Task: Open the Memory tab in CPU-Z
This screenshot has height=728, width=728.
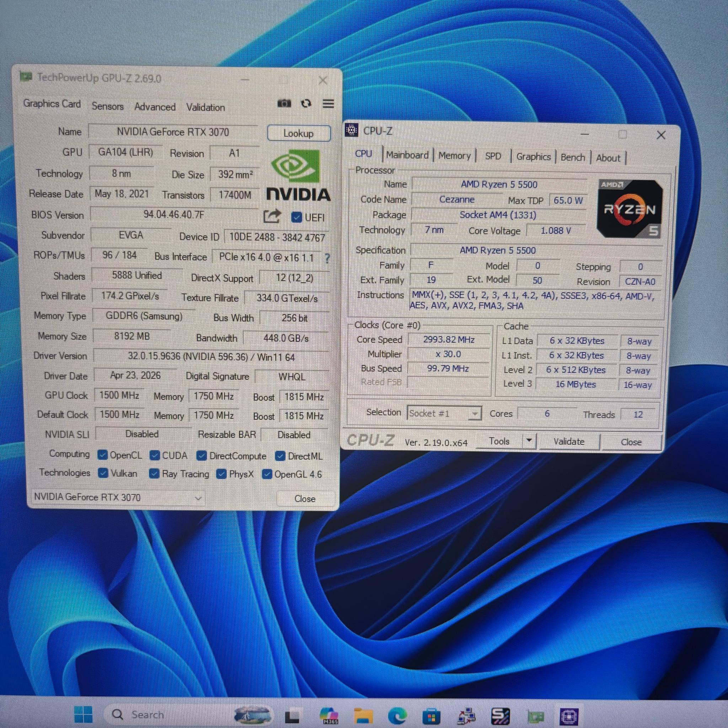Action: click(454, 156)
